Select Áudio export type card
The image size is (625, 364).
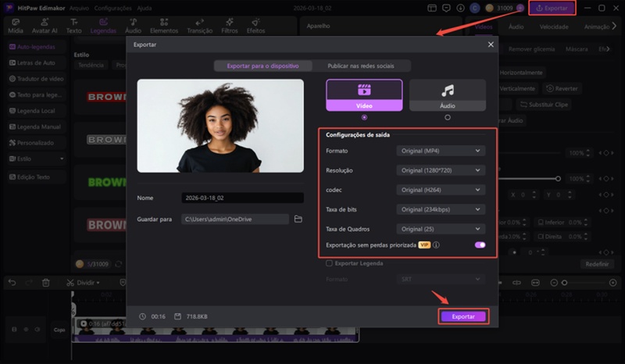[x=448, y=95]
